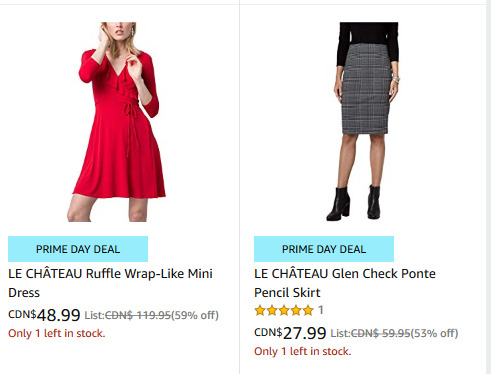Select the CDN$48.99 dress price

(x=44, y=315)
